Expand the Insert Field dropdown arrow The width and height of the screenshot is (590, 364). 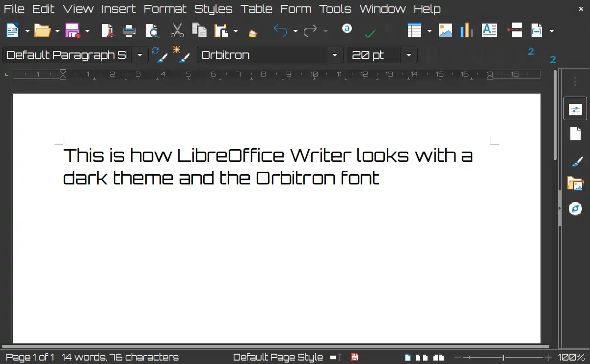[552, 31]
